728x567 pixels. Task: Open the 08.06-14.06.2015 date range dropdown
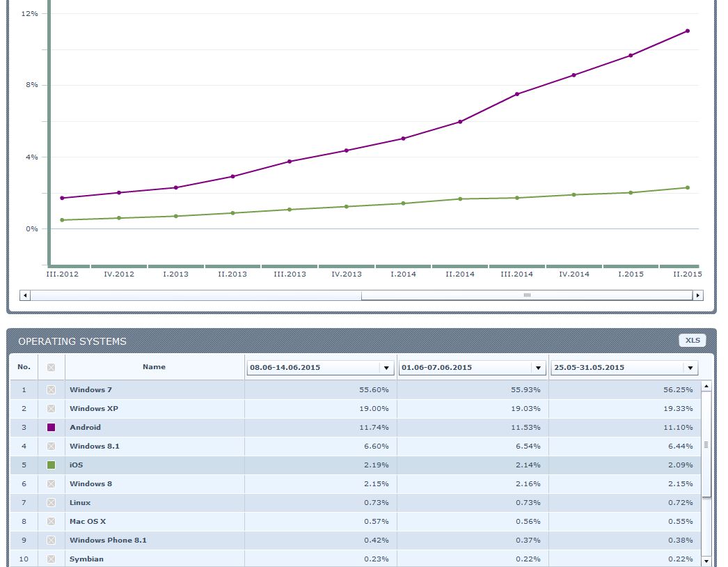[385, 367]
